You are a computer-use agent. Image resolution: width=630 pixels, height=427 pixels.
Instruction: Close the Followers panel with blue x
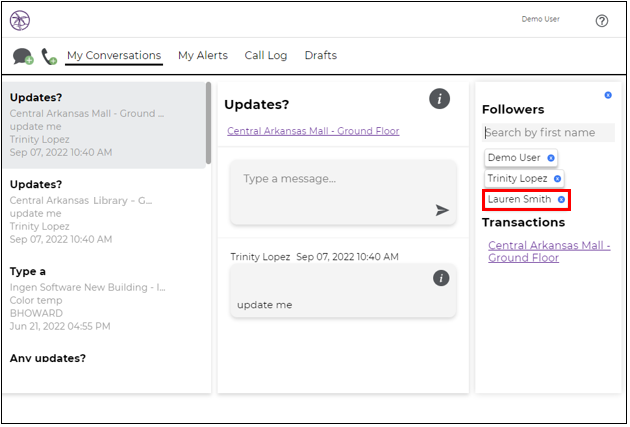pos(608,95)
